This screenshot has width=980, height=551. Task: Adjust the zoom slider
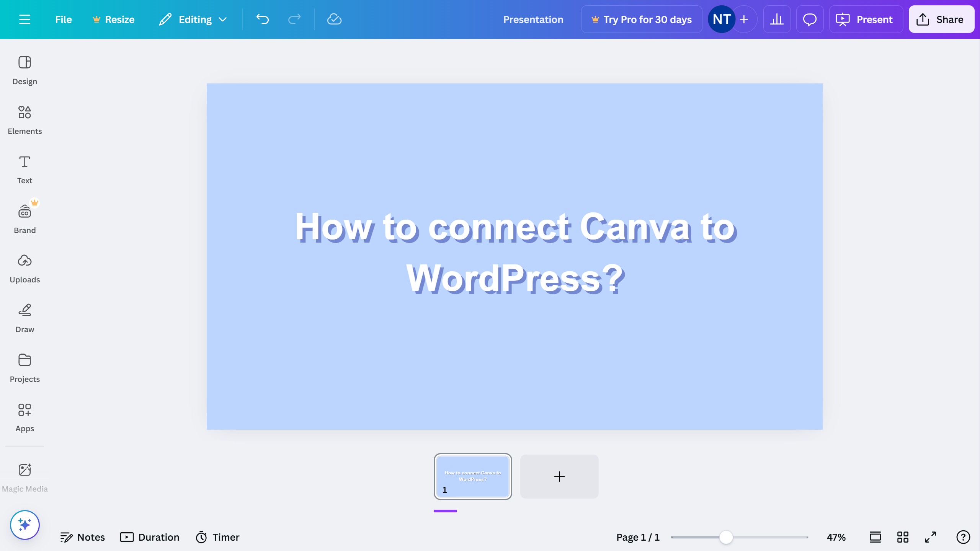coord(726,537)
